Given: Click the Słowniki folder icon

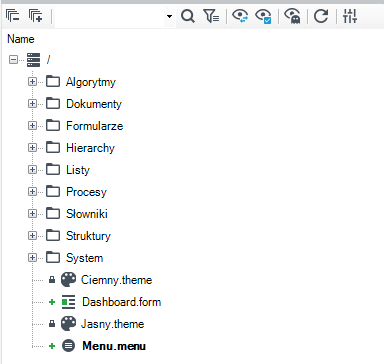Looking at the screenshot, I should 53,213.
